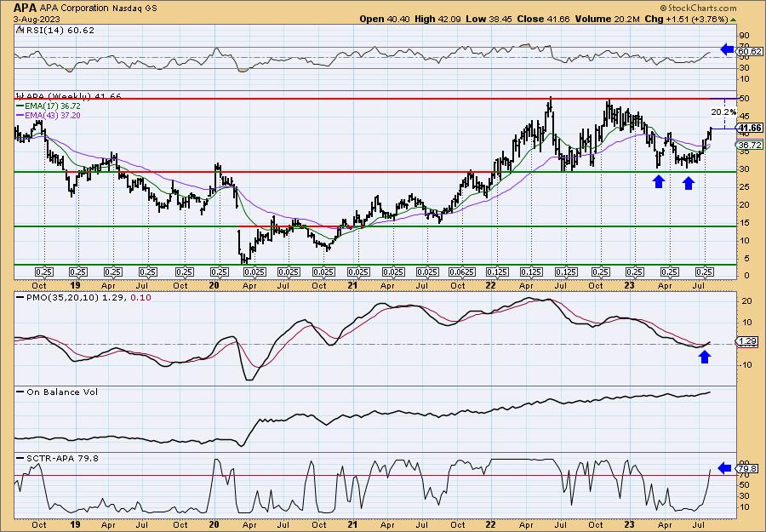Viewport: 766px width, 532px height.
Task: Click the '15' label on the price axis
Action: tap(744, 222)
